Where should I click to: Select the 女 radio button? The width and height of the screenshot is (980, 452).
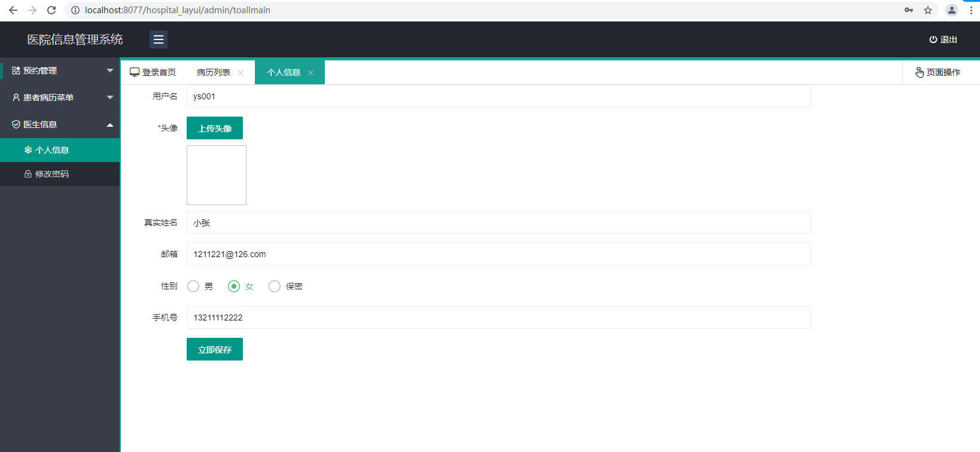tap(234, 286)
